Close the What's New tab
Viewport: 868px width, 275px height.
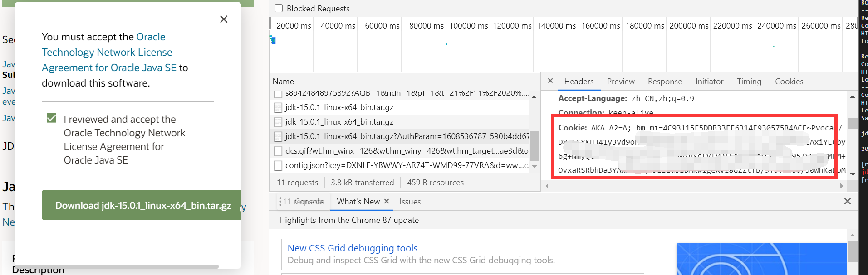coord(387,201)
